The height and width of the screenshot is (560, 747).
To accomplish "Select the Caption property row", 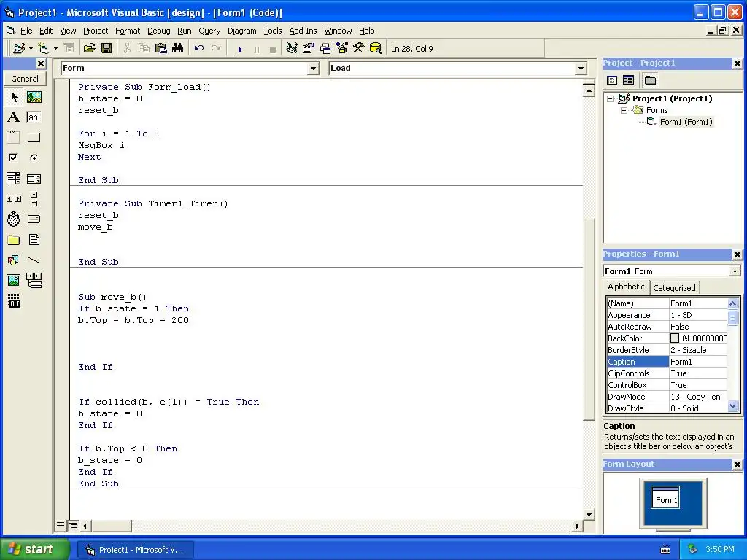I will click(x=667, y=362).
